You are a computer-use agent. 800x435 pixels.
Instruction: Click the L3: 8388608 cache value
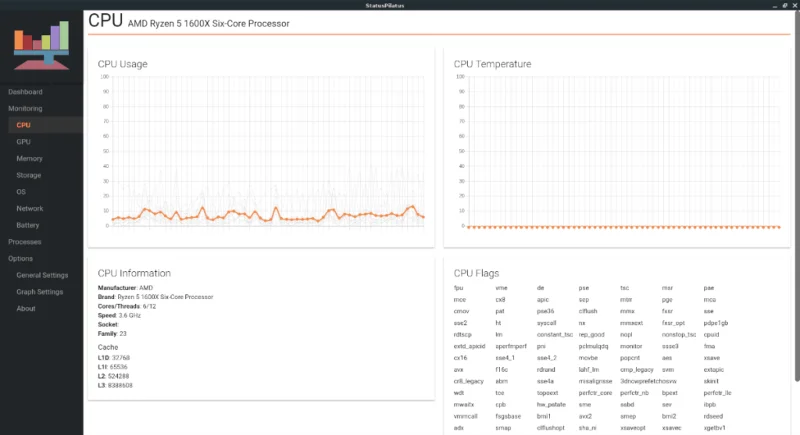click(x=115, y=386)
